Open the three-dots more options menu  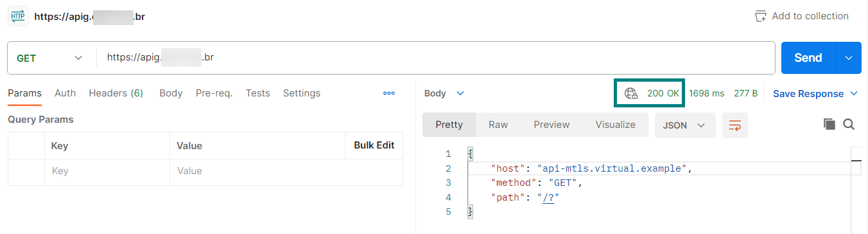point(388,93)
